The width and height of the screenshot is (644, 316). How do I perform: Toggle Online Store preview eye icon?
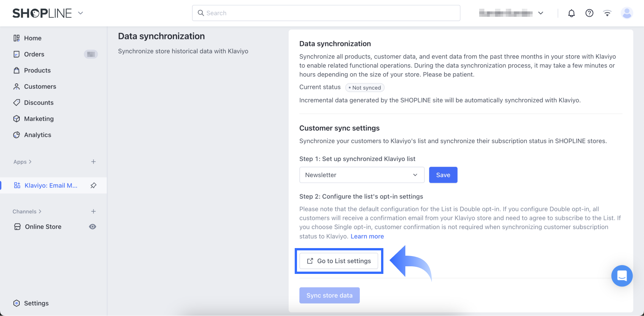[92, 226]
